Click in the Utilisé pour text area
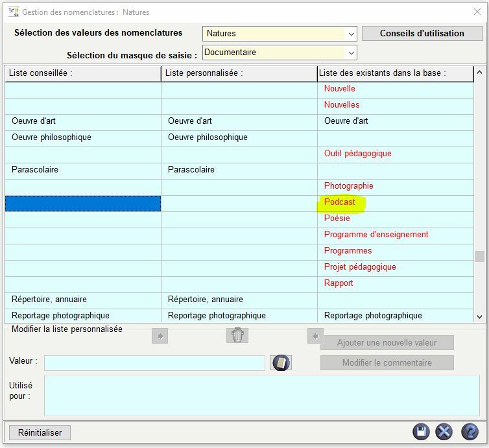This screenshot has width=489, height=448. (261, 395)
